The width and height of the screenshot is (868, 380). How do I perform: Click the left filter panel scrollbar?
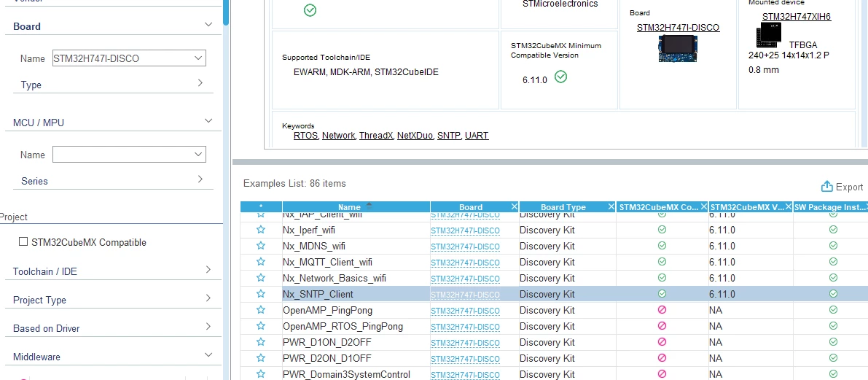(x=226, y=12)
